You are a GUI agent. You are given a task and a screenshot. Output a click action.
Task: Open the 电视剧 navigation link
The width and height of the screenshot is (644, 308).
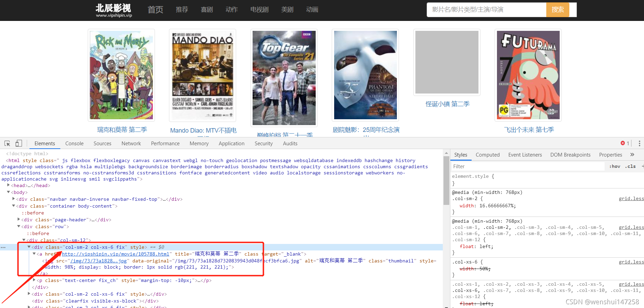(259, 10)
